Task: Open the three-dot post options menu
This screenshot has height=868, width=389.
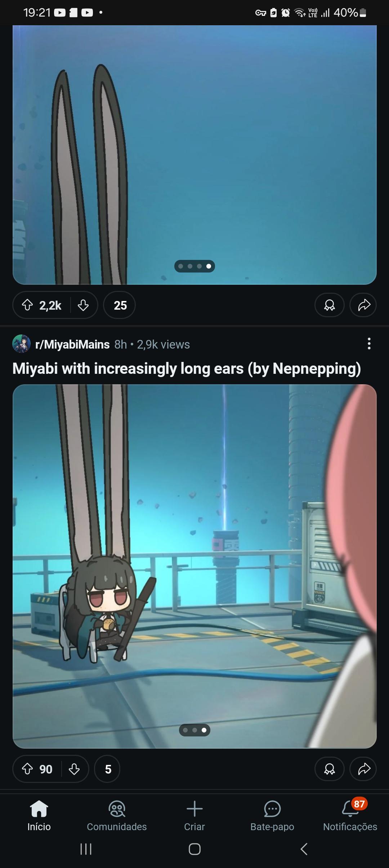Action: [369, 344]
